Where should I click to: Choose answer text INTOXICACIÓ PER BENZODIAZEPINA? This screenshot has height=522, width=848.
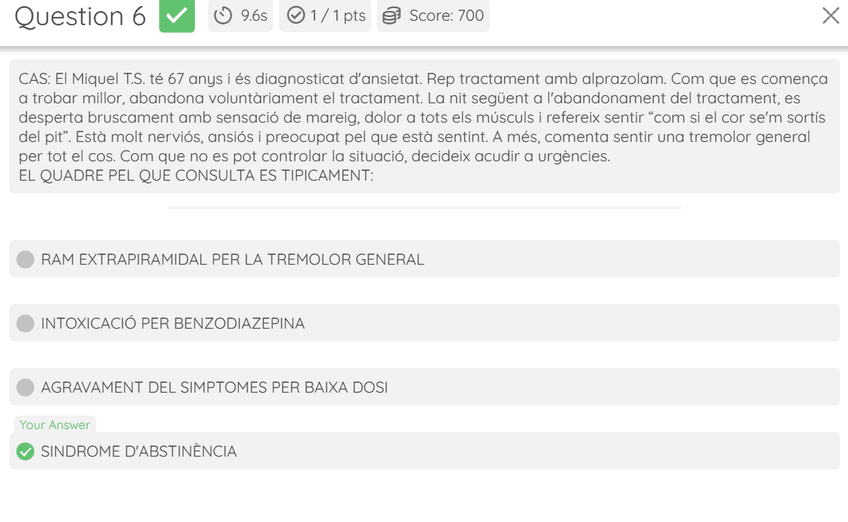(x=173, y=324)
